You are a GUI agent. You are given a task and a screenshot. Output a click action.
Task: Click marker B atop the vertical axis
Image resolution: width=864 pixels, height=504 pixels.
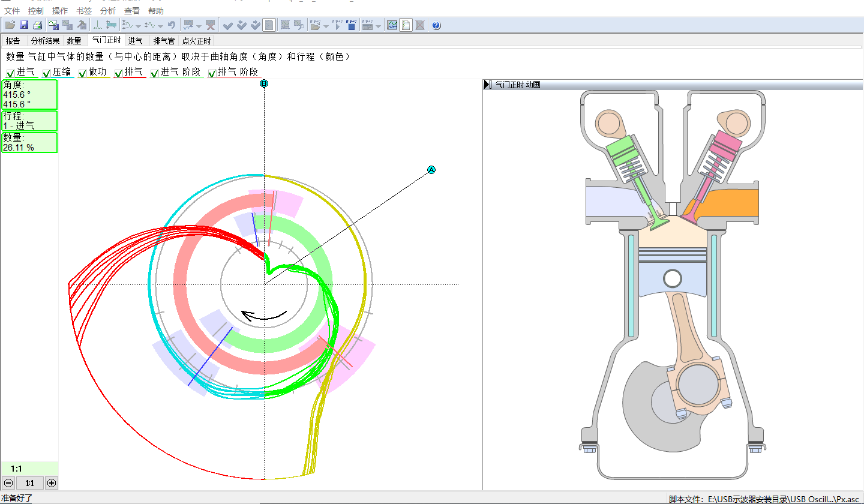(264, 84)
